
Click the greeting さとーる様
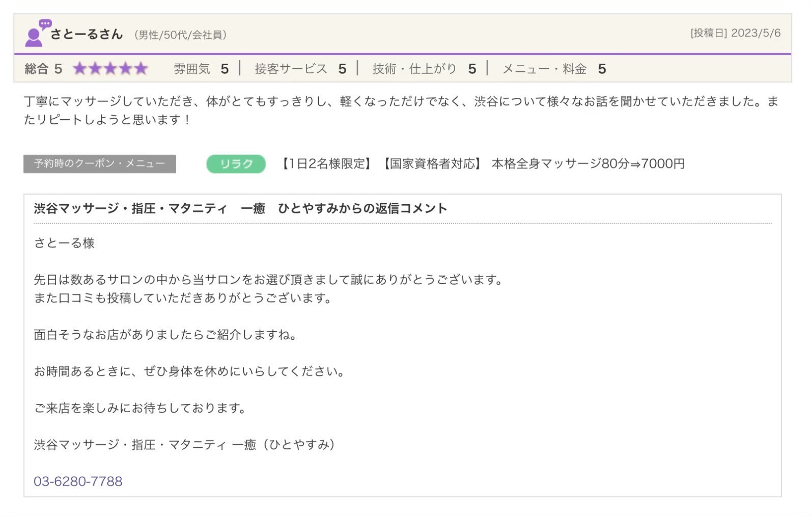(64, 243)
